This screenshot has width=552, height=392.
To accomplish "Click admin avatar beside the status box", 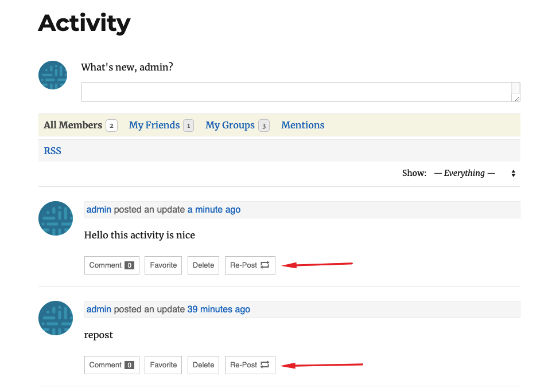I will tap(53, 75).
